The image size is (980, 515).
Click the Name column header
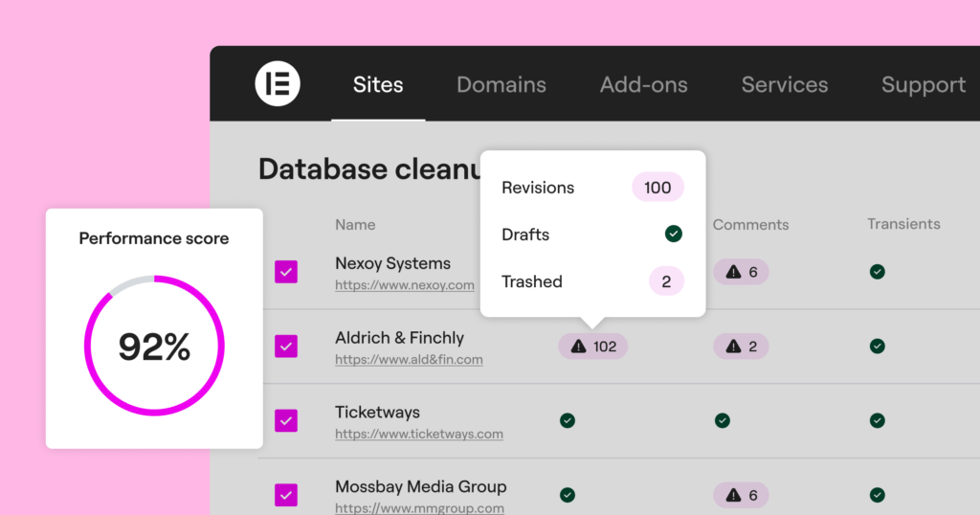tap(355, 224)
